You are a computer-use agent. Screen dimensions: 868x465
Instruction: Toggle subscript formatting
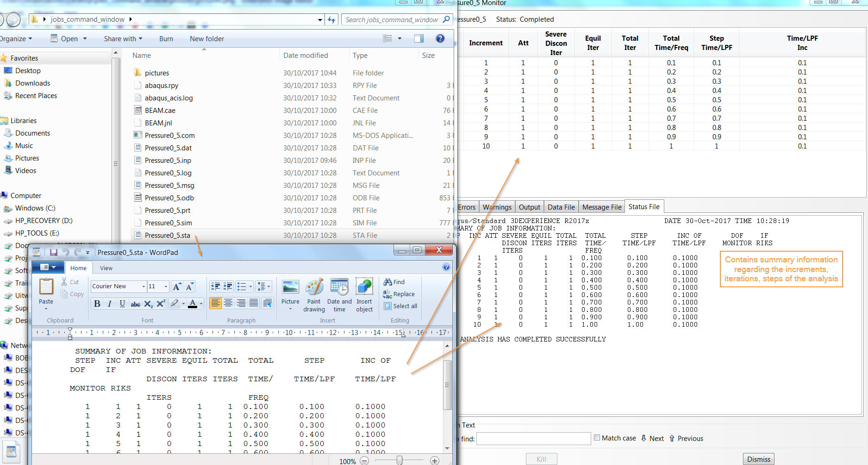(148, 304)
